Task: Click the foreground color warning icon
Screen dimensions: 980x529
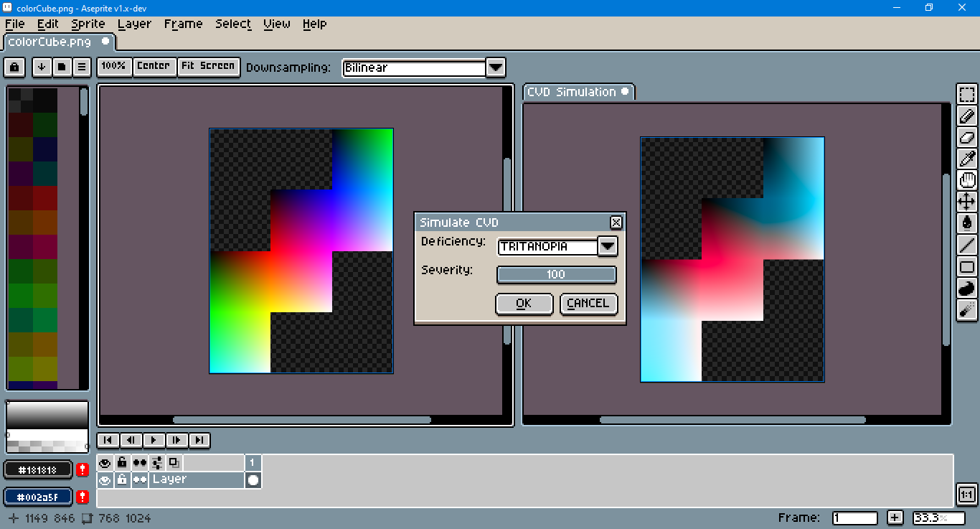Action: pyautogui.click(x=83, y=470)
